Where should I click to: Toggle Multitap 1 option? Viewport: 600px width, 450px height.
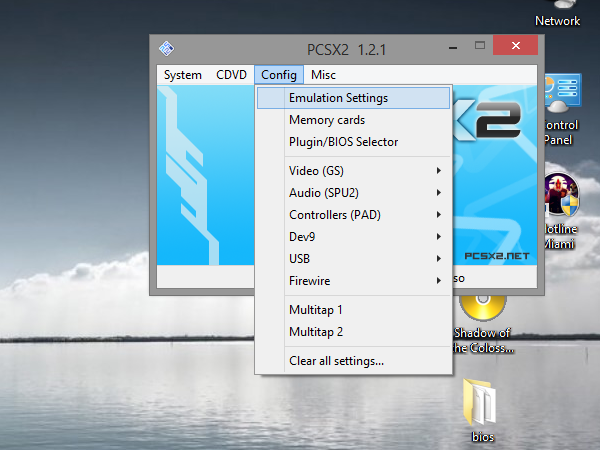point(353,310)
